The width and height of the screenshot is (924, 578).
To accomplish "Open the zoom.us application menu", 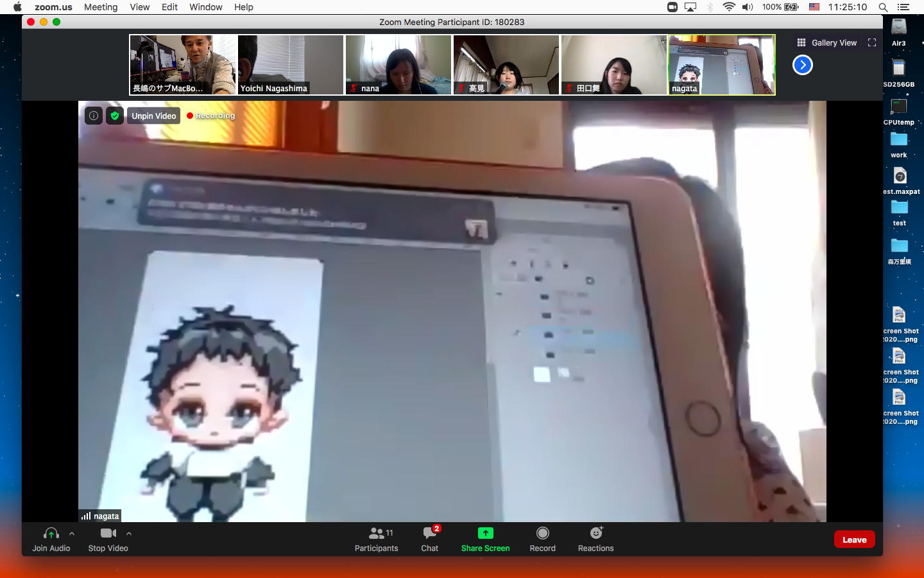I will [x=53, y=7].
